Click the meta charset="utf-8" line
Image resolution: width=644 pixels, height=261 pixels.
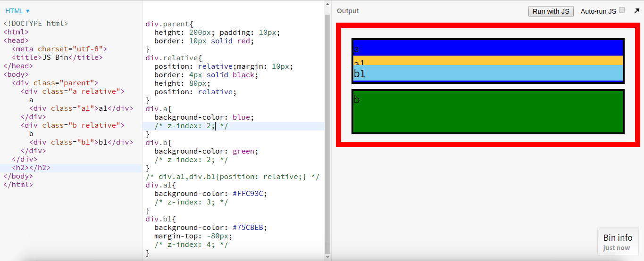tap(60, 49)
